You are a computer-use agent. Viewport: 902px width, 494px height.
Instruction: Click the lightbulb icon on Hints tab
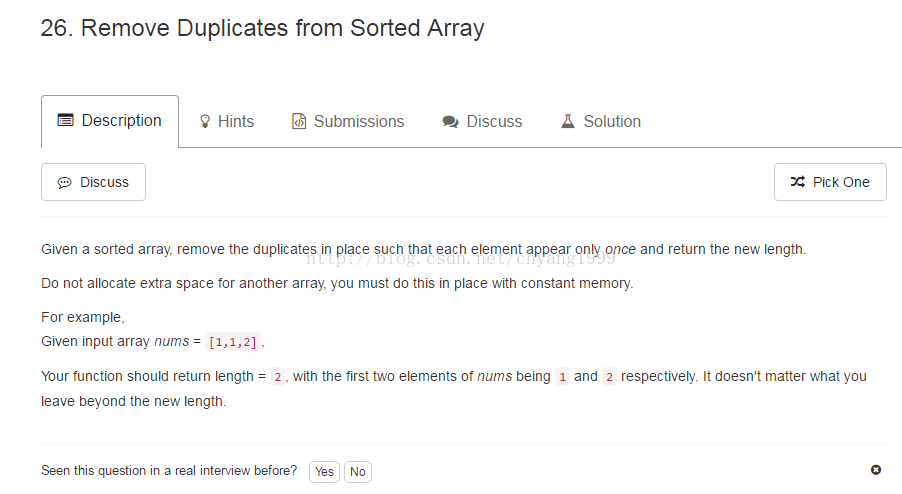tap(205, 122)
